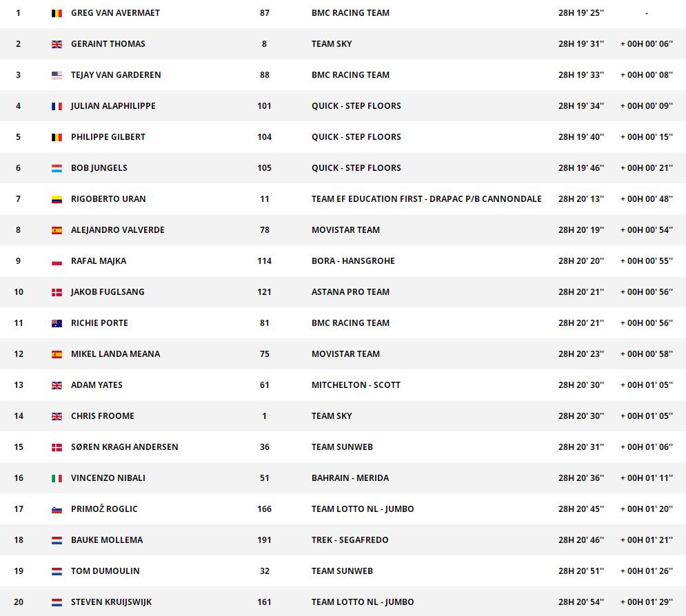Open Geraint Thomas rider page
The height and width of the screenshot is (616, 686).
pyautogui.click(x=108, y=44)
